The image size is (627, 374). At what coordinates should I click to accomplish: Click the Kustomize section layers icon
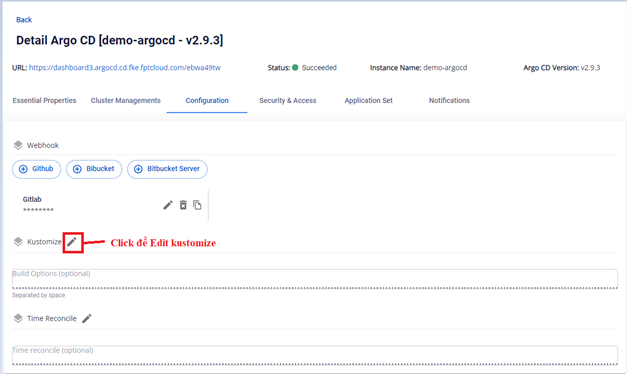point(18,242)
